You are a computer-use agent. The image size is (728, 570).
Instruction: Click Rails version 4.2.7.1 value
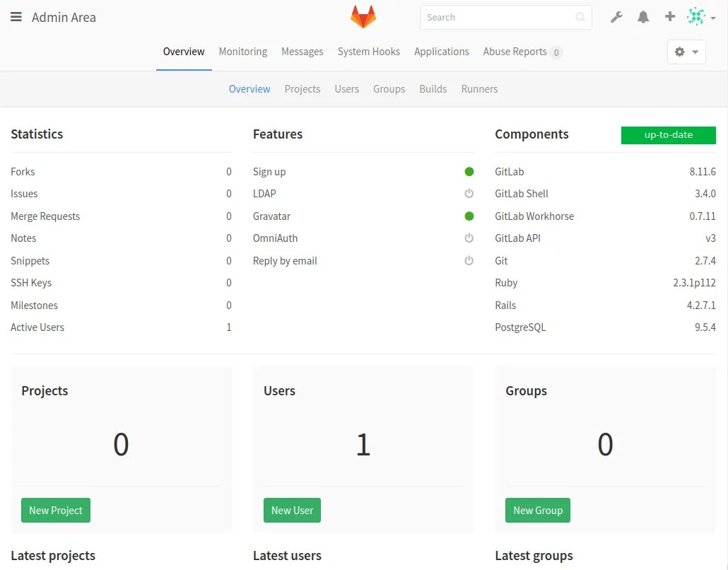701,306
